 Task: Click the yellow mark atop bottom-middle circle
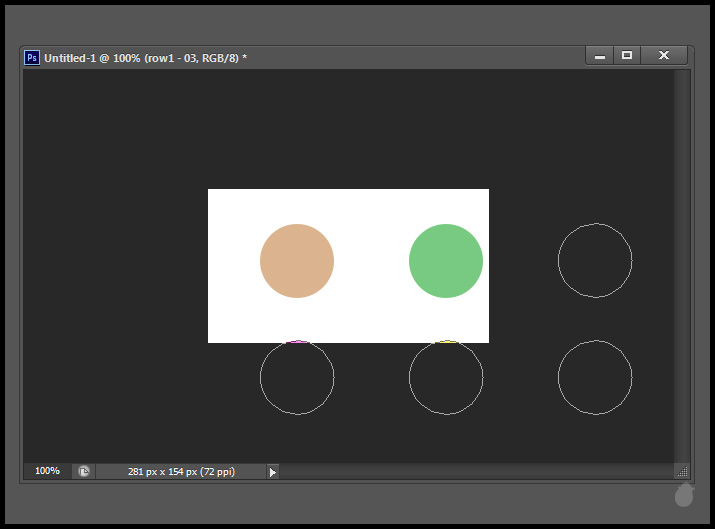click(447, 342)
